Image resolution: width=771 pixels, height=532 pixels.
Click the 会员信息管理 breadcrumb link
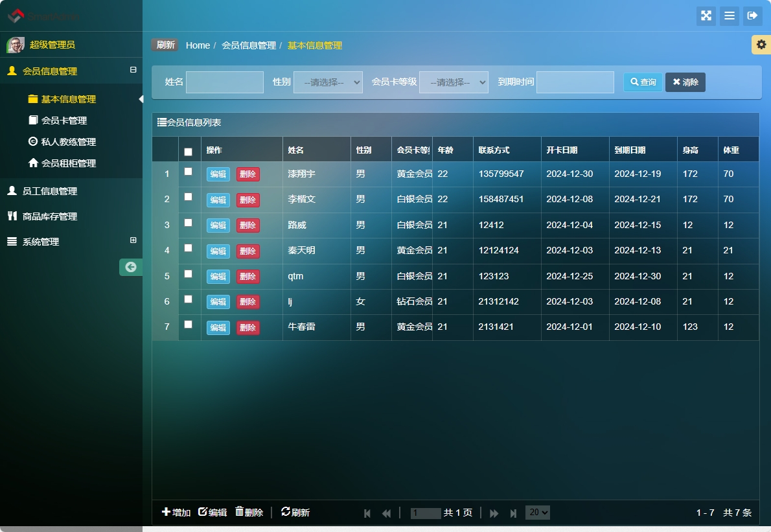point(249,45)
